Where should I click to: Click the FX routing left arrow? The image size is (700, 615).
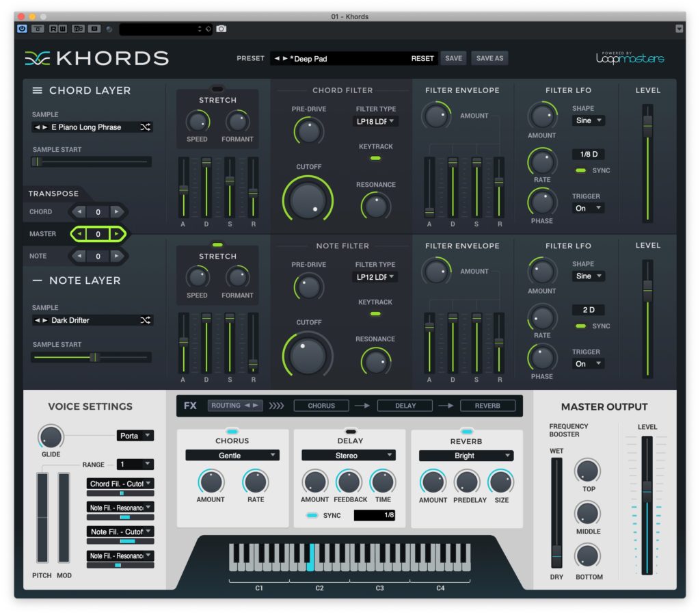pyautogui.click(x=247, y=406)
